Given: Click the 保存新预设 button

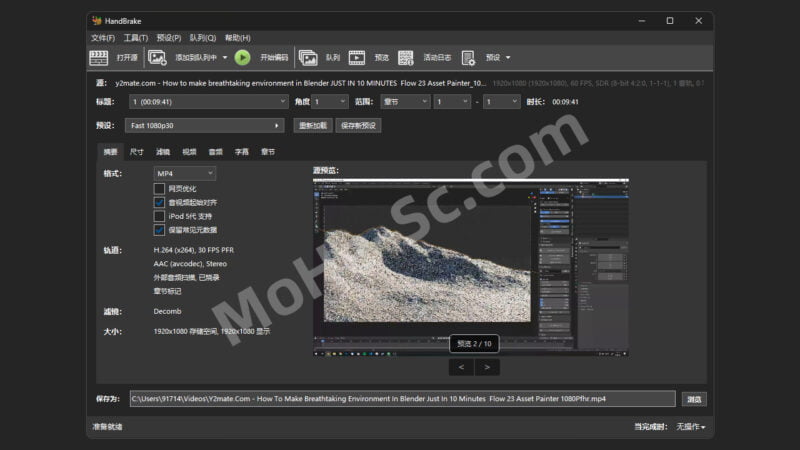Looking at the screenshot, I should (358, 126).
